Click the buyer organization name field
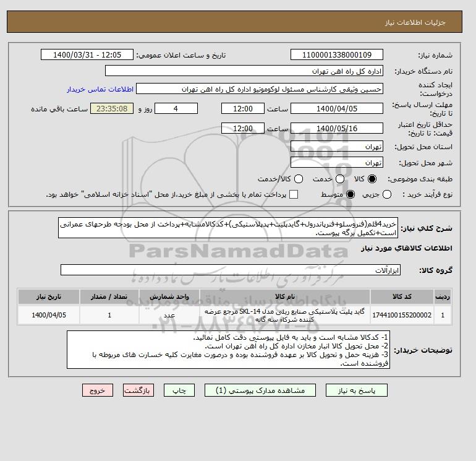Viewport: 476px width, 461px height. click(244, 71)
